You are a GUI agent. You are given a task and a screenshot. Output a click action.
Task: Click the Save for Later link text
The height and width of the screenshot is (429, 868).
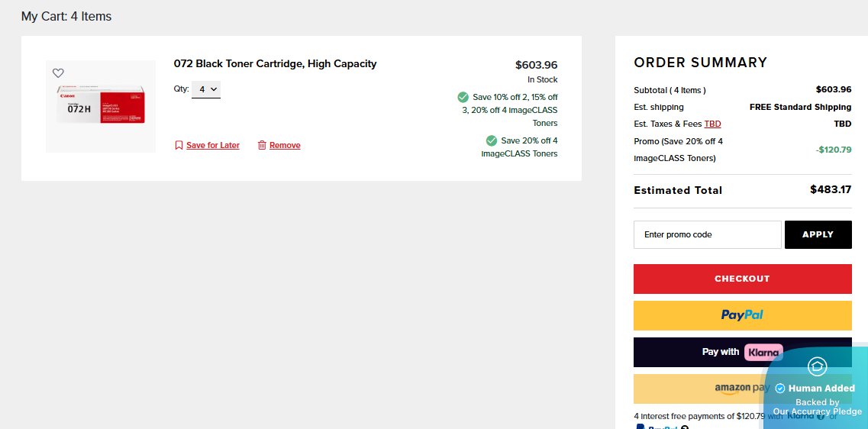pos(213,145)
